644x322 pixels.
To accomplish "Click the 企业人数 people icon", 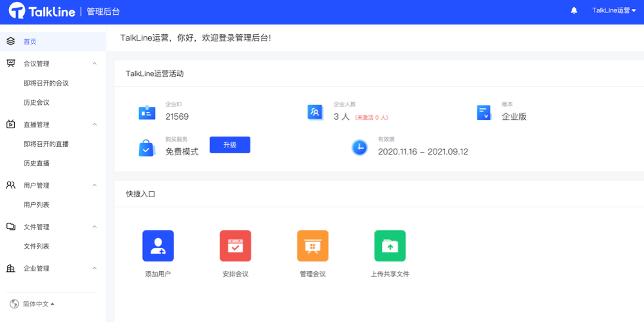I will (315, 113).
